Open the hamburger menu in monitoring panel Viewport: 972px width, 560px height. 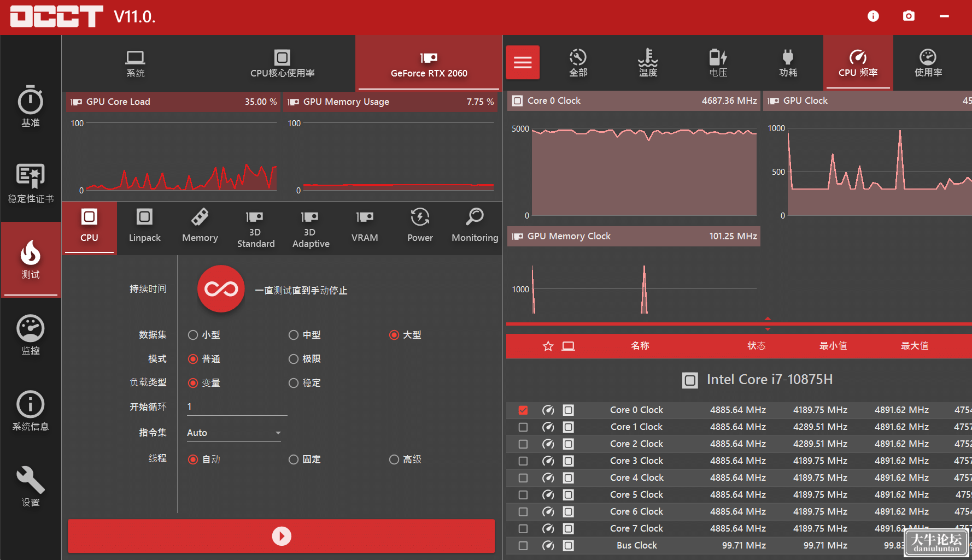point(523,62)
